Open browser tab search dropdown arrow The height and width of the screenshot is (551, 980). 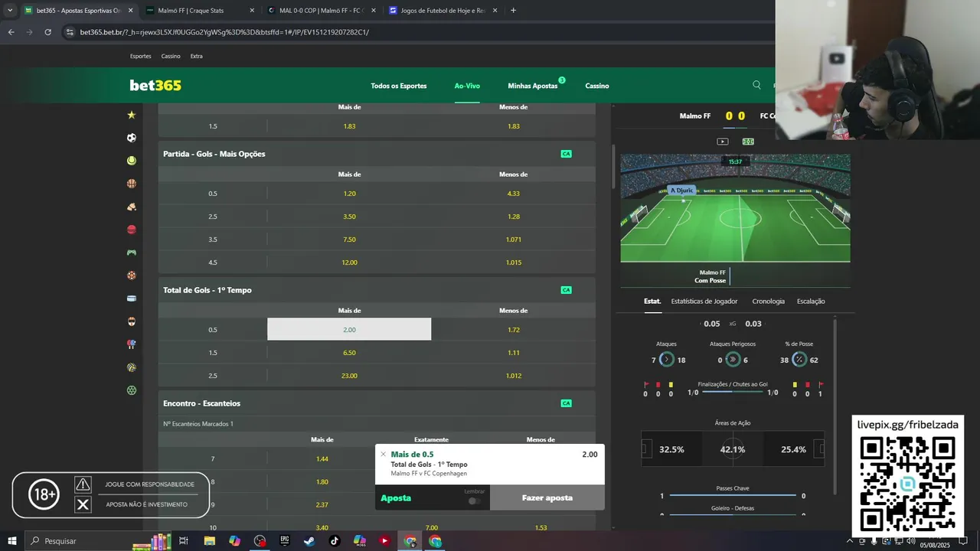click(x=10, y=11)
